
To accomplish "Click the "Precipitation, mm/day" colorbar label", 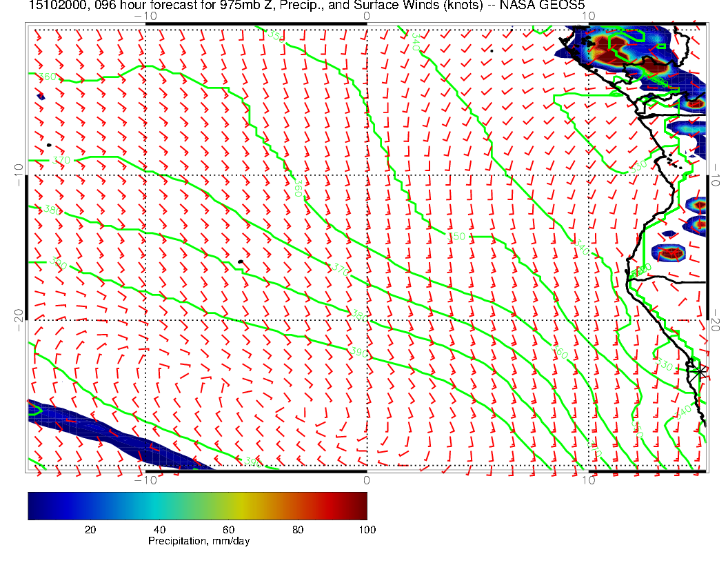I will [199, 542].
